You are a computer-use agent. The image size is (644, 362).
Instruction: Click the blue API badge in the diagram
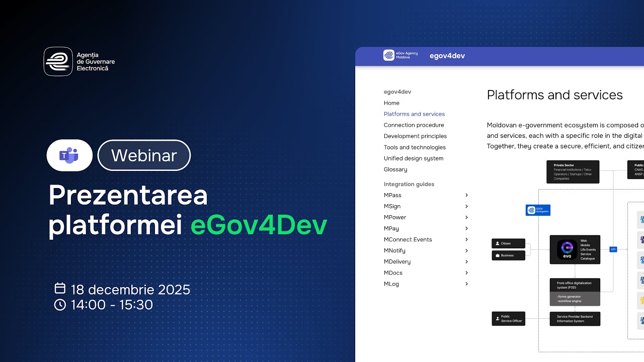613,249
